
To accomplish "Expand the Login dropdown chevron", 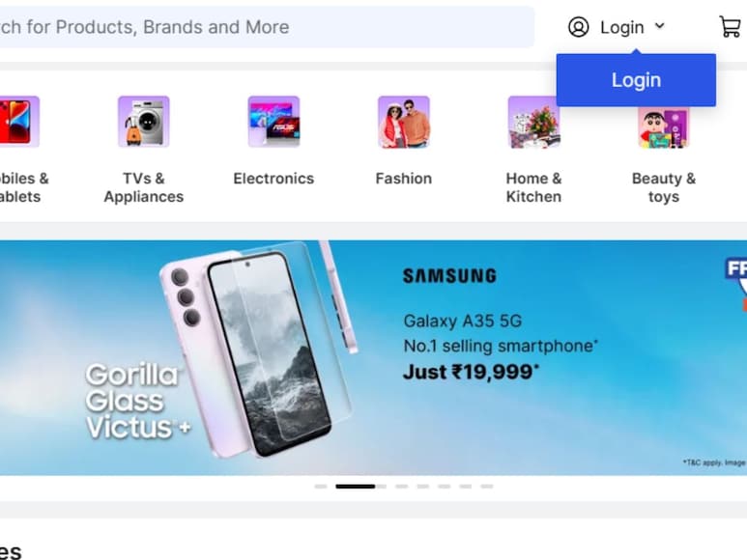I will point(659,26).
